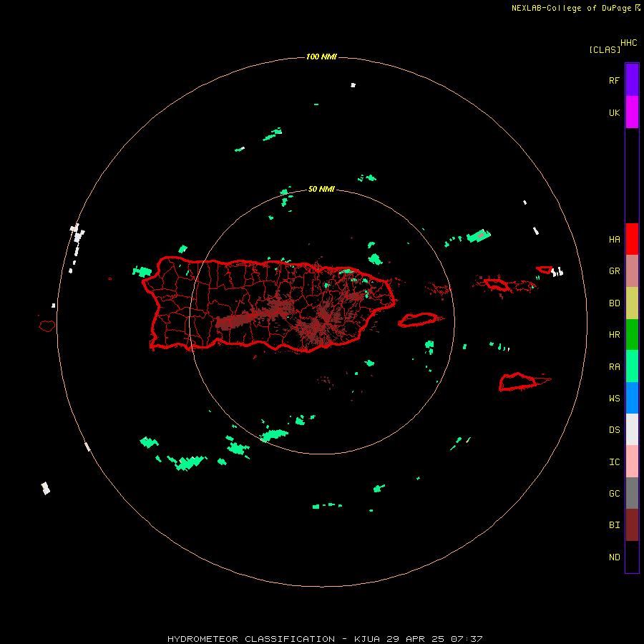
Task: Click the KJUA radar site identifier
Action: [367, 639]
